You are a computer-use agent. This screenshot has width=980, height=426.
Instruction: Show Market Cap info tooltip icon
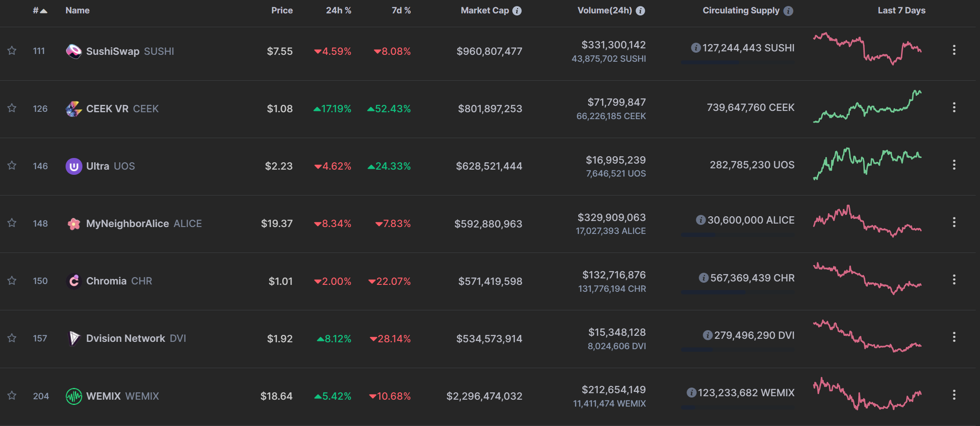point(517,11)
